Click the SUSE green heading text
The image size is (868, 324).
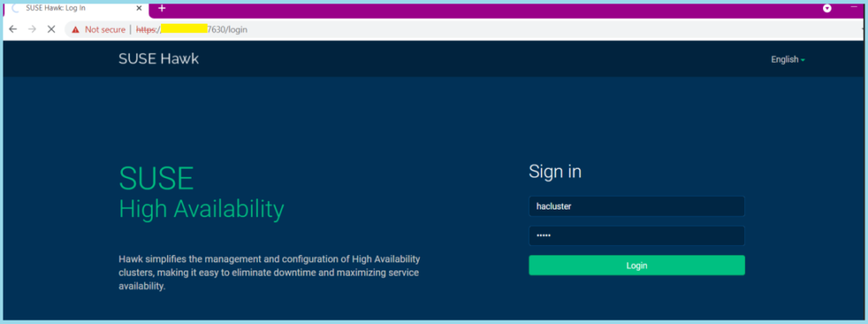pyautogui.click(x=156, y=179)
